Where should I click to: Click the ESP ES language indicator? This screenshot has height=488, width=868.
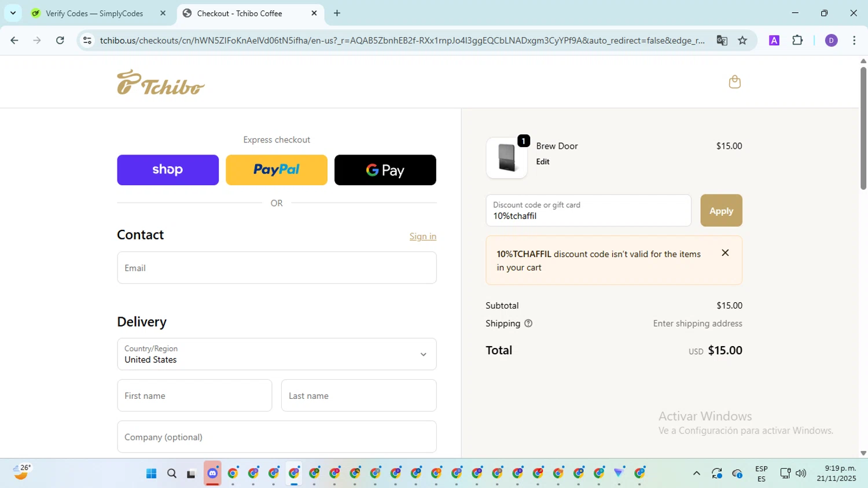click(762, 474)
